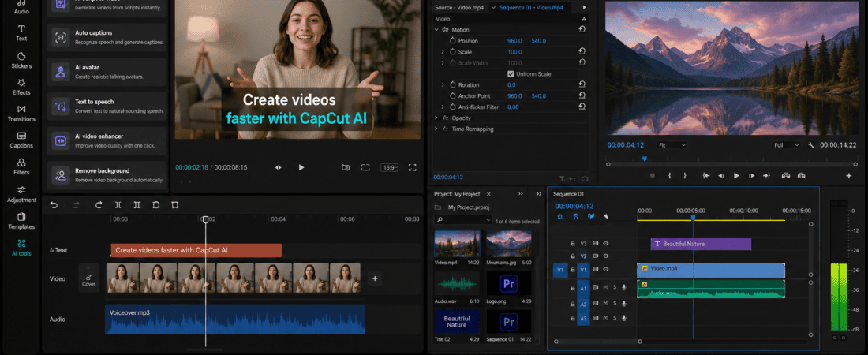Choose the AI video enhancer tool
The height and width of the screenshot is (355, 868).
(107, 140)
